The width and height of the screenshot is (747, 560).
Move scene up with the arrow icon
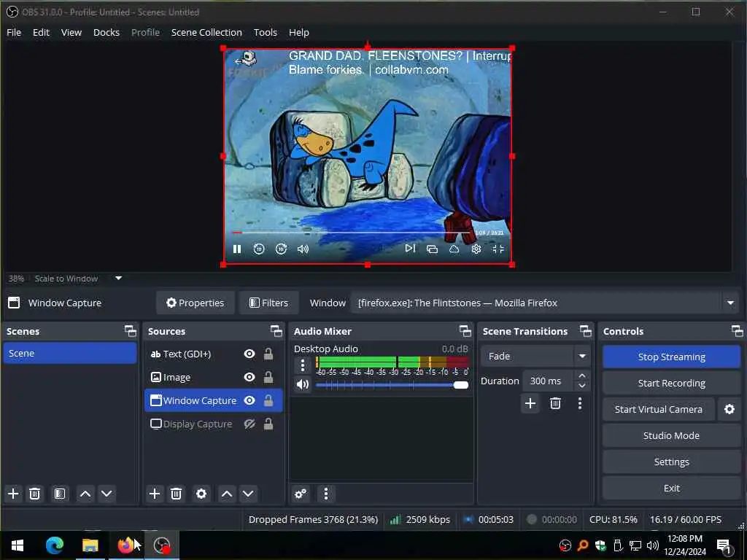(x=85, y=494)
